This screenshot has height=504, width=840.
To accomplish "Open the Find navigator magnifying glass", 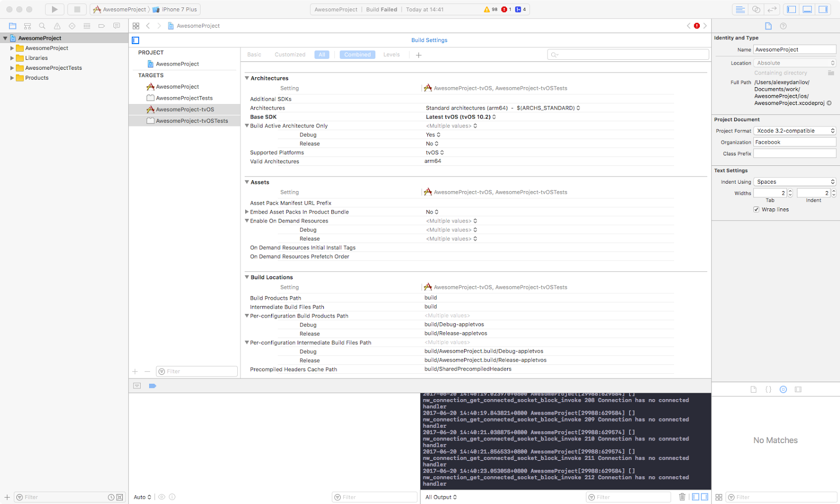I will point(42,26).
